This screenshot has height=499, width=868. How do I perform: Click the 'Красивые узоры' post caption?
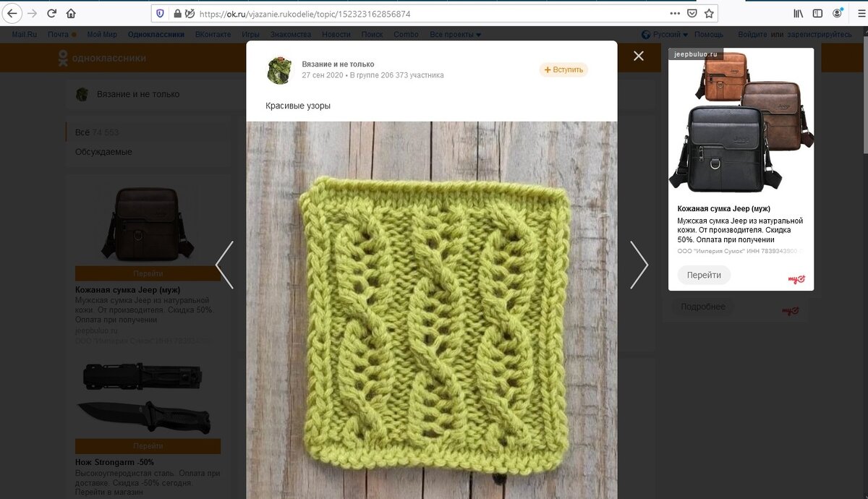coord(298,106)
